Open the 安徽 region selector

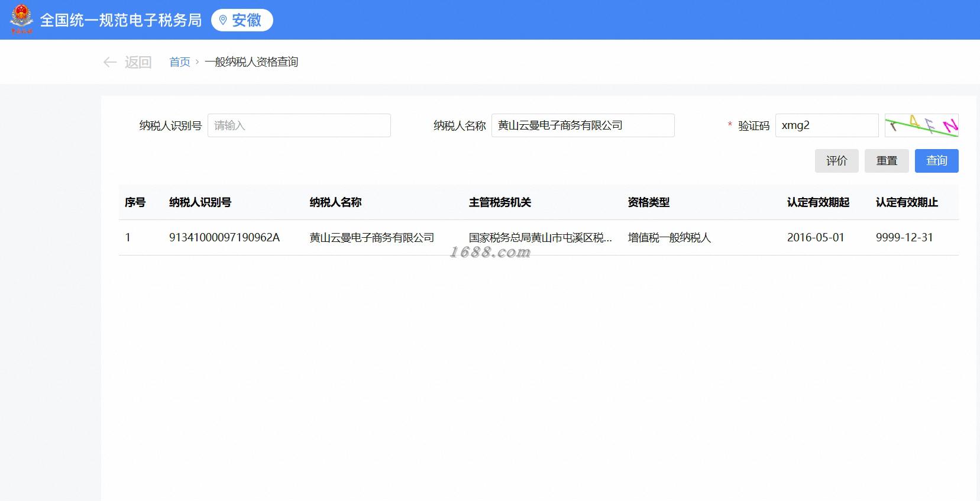242,20
